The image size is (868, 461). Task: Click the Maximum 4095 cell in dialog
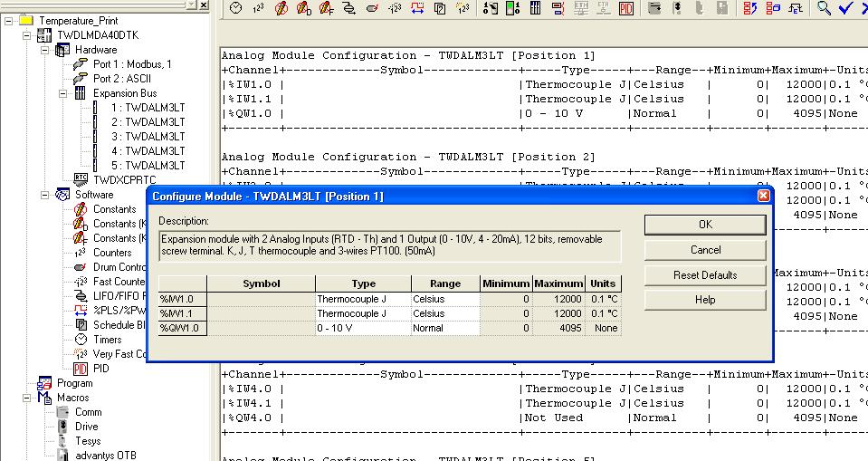(558, 328)
